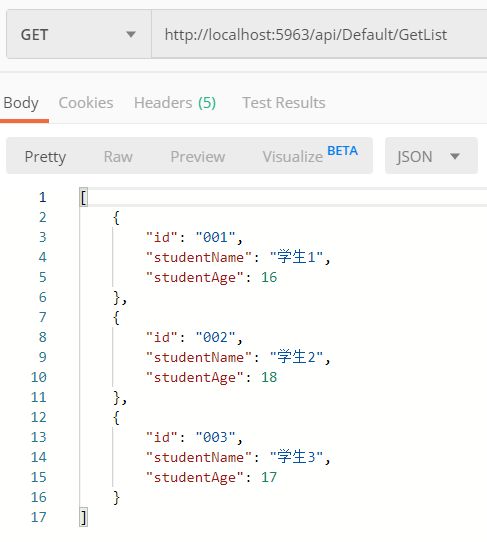
Task: Click the "studentAge" key on line 10
Action: [195, 377]
